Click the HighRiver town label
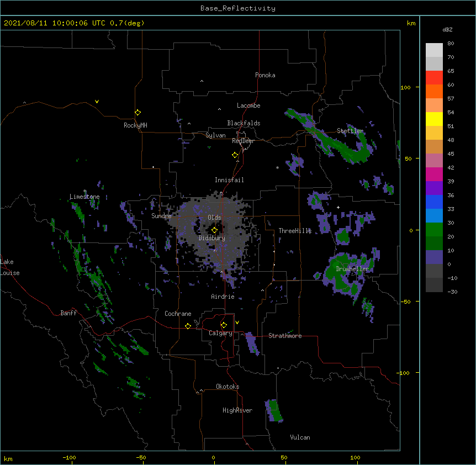Screen dimensions: 476x465 (237, 410)
